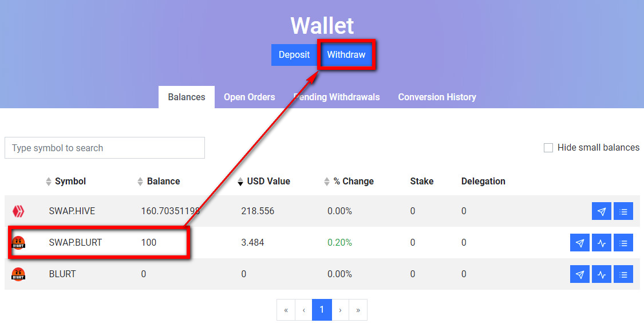644x323 pixels.
Task: Open SWAP.HIVE transaction list icon
Action: (x=623, y=211)
